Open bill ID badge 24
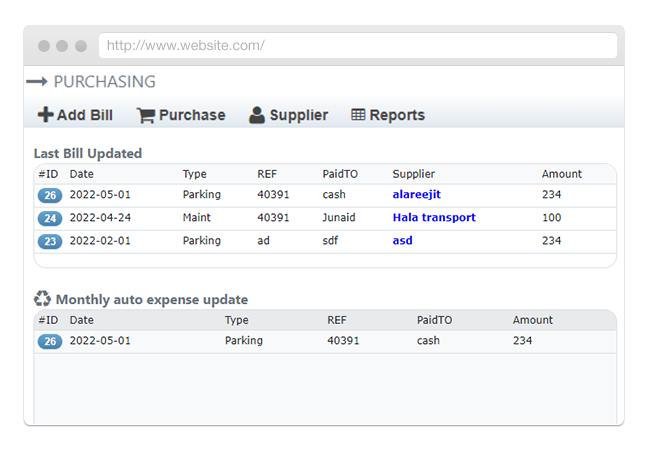 pos(50,218)
